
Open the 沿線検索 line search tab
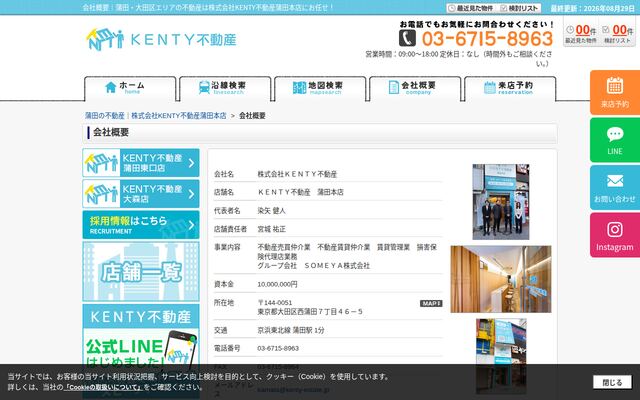click(x=225, y=88)
